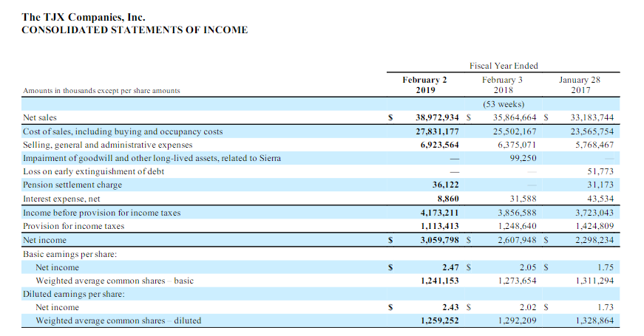Screen dimensions: 644x336
Task: Click the 'February 3 2018' column header
Action: pos(503,85)
